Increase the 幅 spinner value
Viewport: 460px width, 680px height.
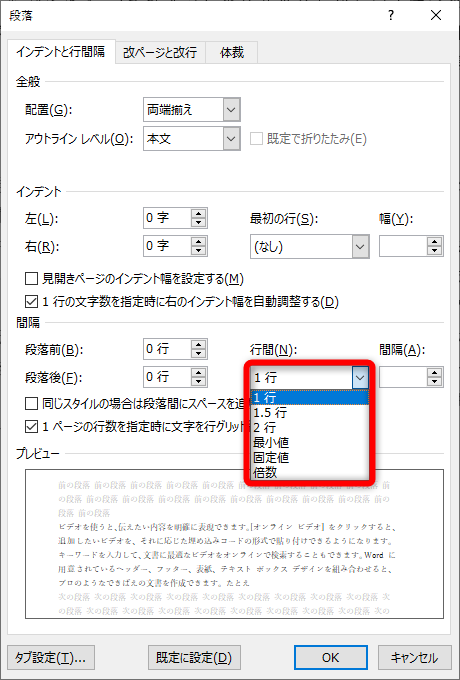click(434, 242)
